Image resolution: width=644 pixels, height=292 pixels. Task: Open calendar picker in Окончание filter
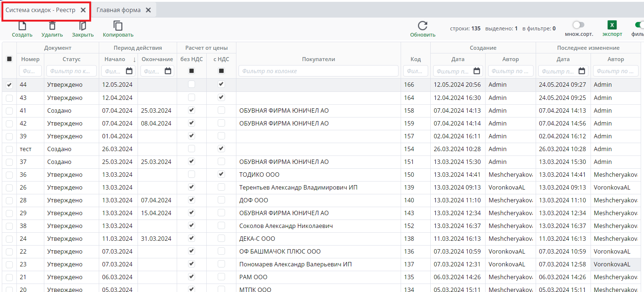coord(168,71)
